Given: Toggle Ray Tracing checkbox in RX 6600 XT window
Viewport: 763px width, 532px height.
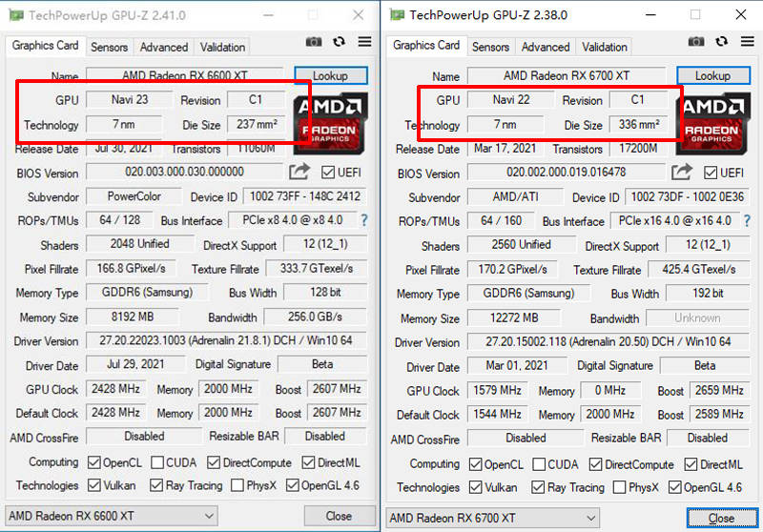Looking at the screenshot, I should pyautogui.click(x=156, y=485).
